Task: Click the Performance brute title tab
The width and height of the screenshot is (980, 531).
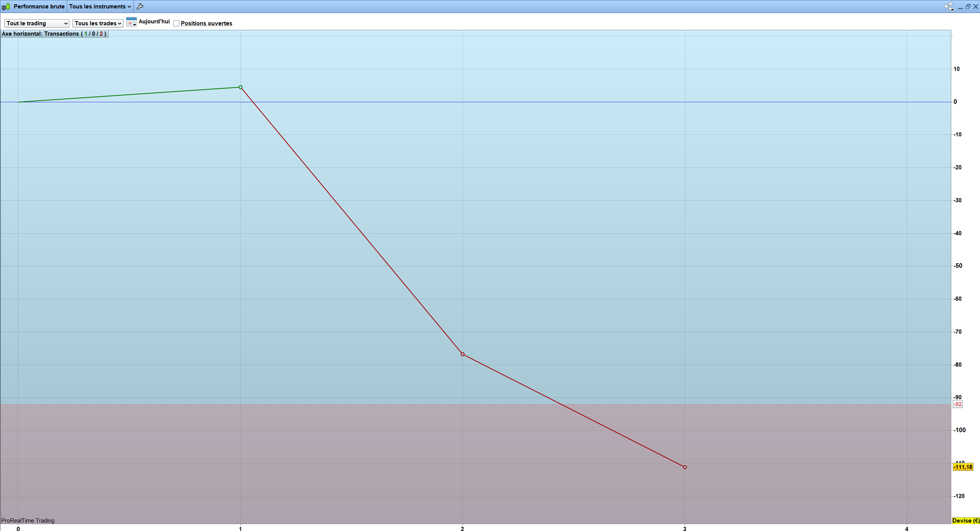Action: coord(39,7)
